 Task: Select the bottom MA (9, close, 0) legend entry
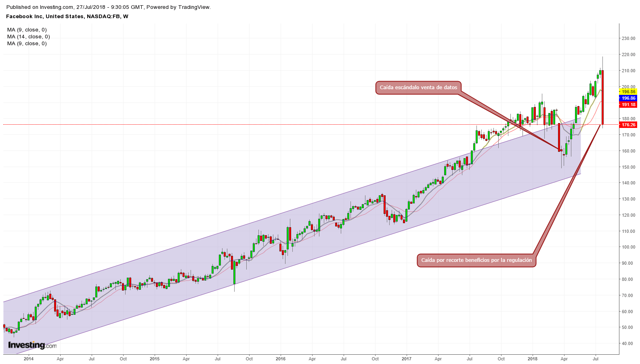pyautogui.click(x=27, y=44)
